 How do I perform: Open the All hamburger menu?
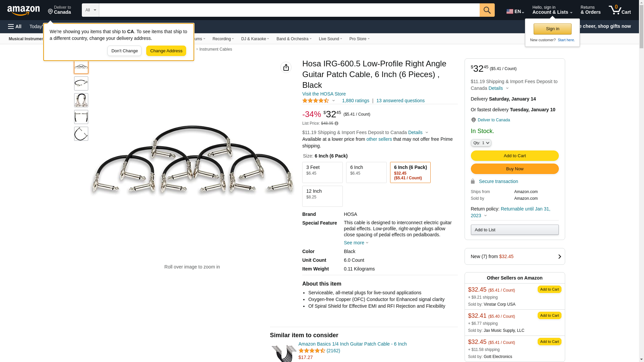[x=15, y=26]
